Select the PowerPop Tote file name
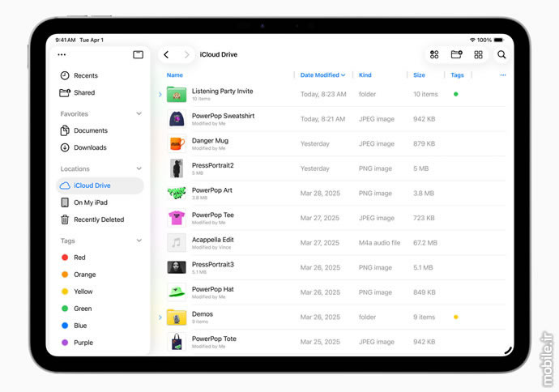The image size is (559, 392). tap(214, 339)
